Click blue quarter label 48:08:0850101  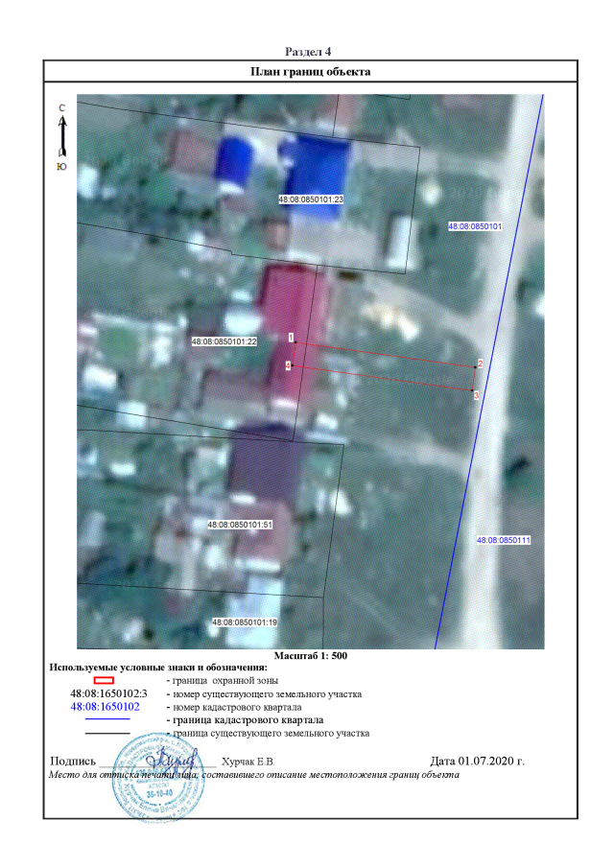(475, 225)
